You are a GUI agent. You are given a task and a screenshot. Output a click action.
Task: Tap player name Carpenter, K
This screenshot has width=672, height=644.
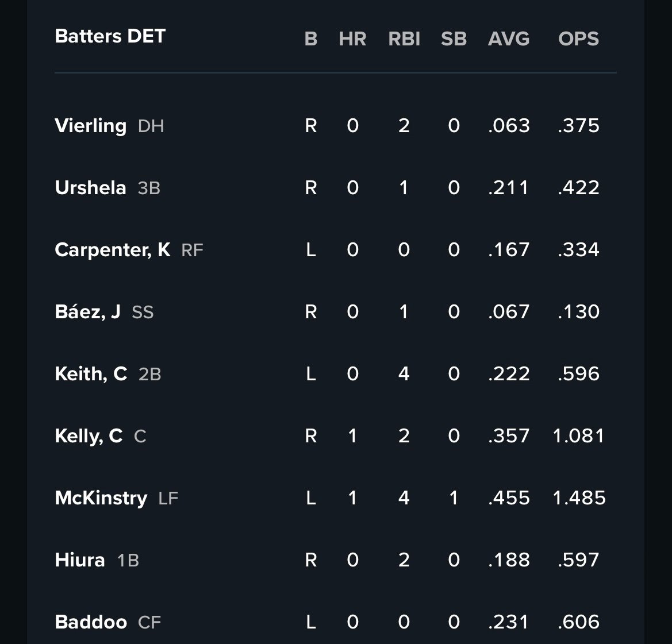[x=112, y=250]
